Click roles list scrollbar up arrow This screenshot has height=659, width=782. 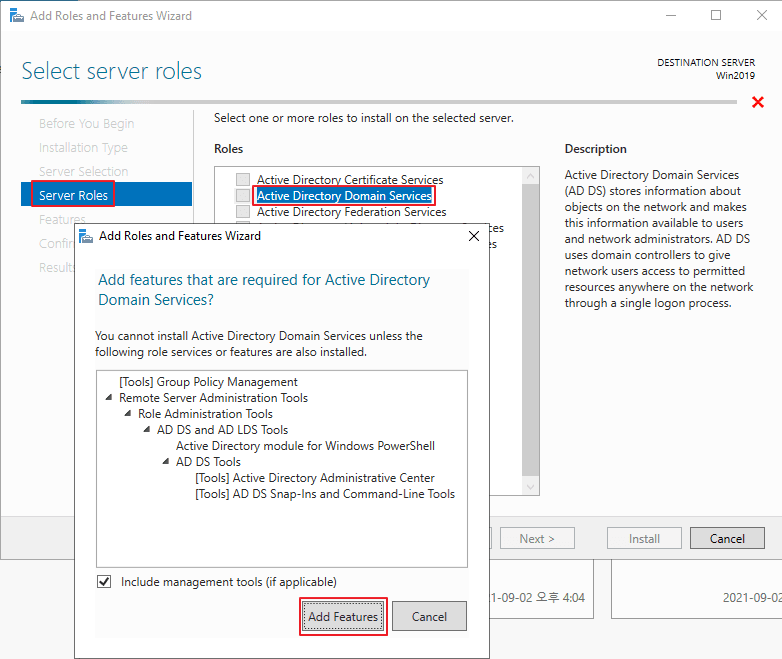pyautogui.click(x=530, y=176)
